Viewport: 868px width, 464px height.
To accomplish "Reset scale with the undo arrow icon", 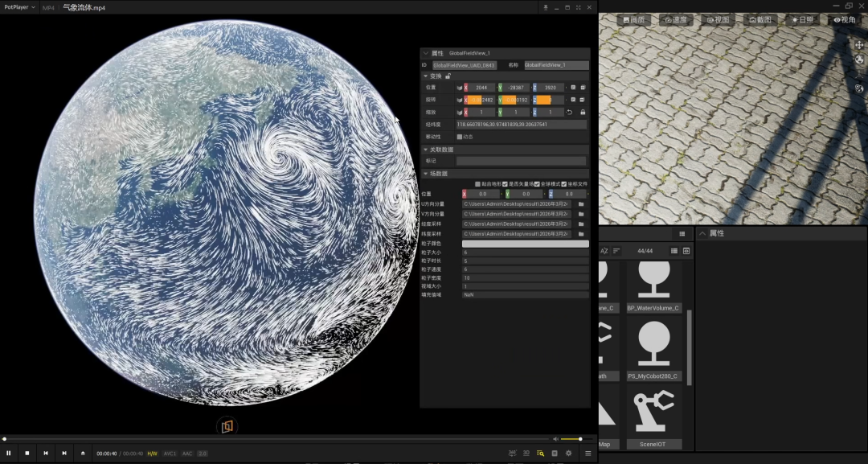I will [x=569, y=113].
